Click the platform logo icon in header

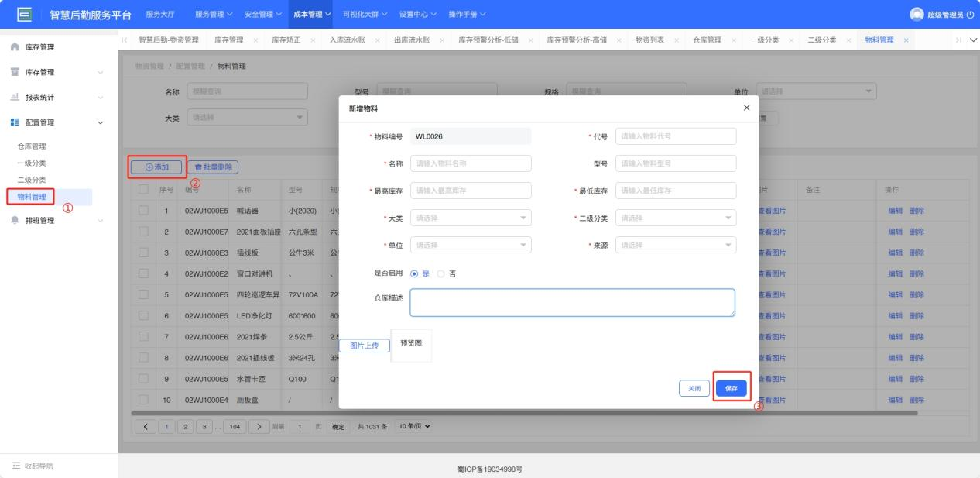[x=24, y=14]
